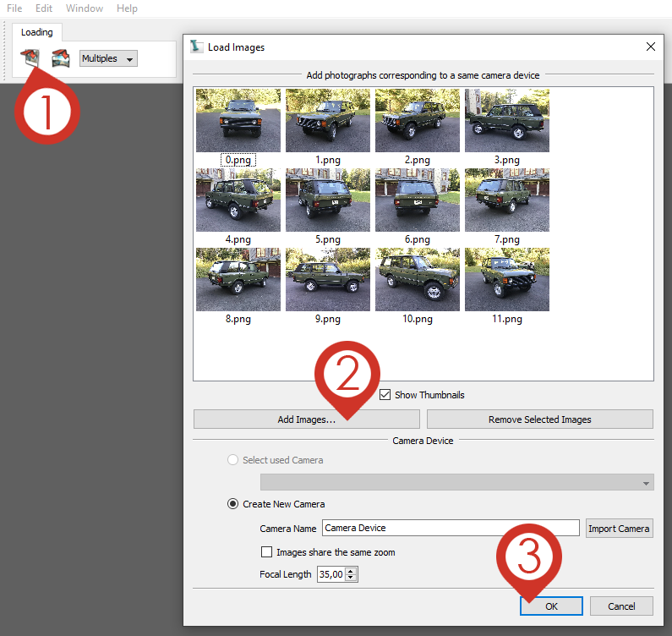Enable Images share the same zoom
The height and width of the screenshot is (636, 672).
pos(266,552)
